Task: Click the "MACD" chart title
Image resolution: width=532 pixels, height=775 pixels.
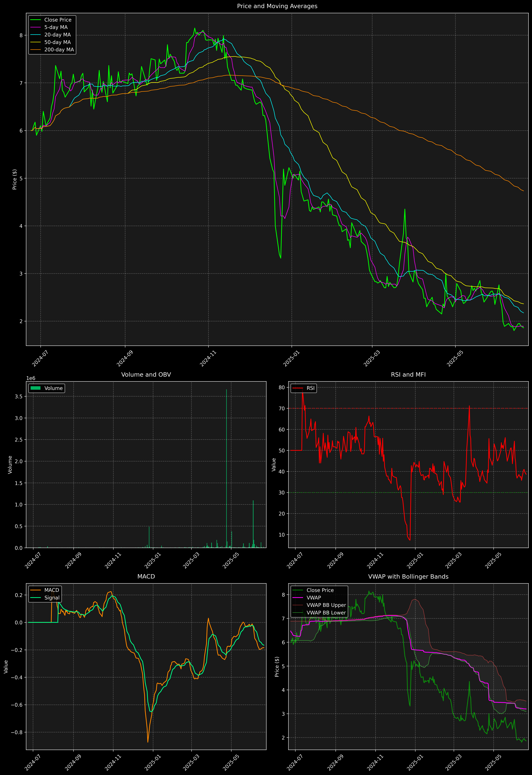Action: 146,577
